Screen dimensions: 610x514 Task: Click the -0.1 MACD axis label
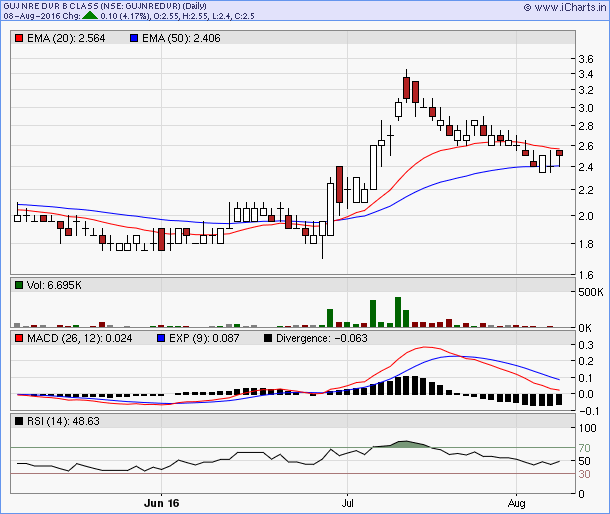589,411
